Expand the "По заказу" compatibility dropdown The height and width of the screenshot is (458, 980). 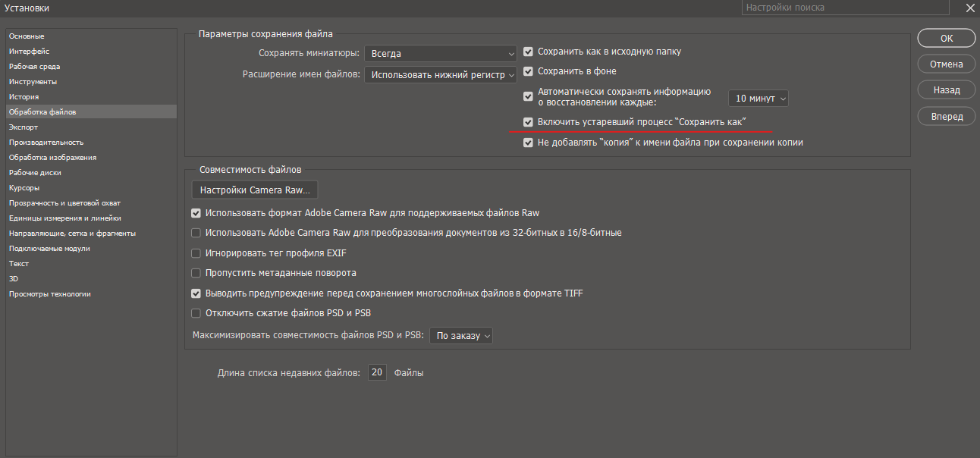click(460, 336)
